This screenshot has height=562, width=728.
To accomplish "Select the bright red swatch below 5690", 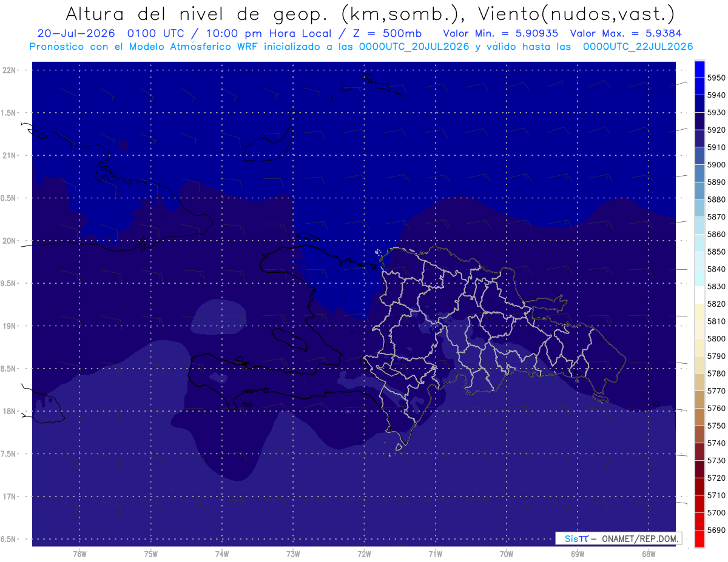I will [x=699, y=538].
